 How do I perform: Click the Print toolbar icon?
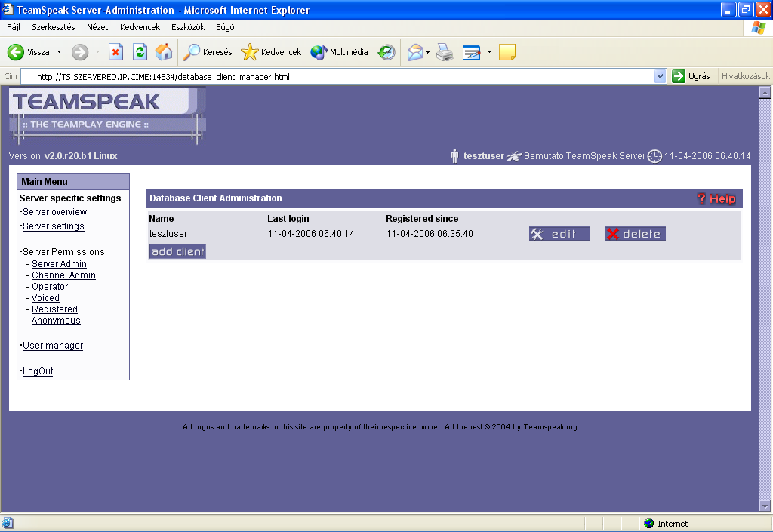tap(445, 52)
